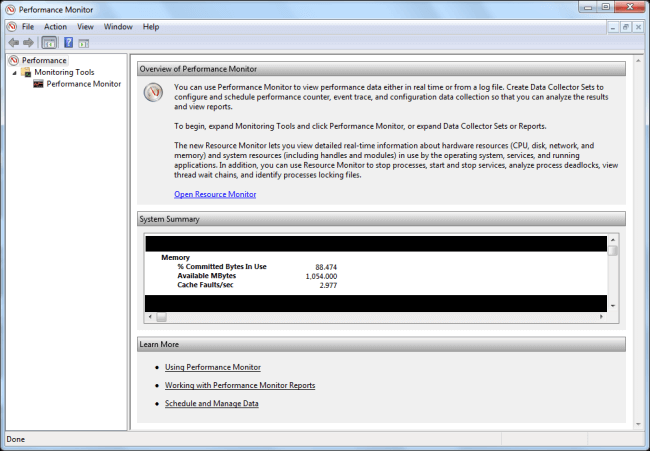Open Help via the question mark toolbar icon

(69, 43)
